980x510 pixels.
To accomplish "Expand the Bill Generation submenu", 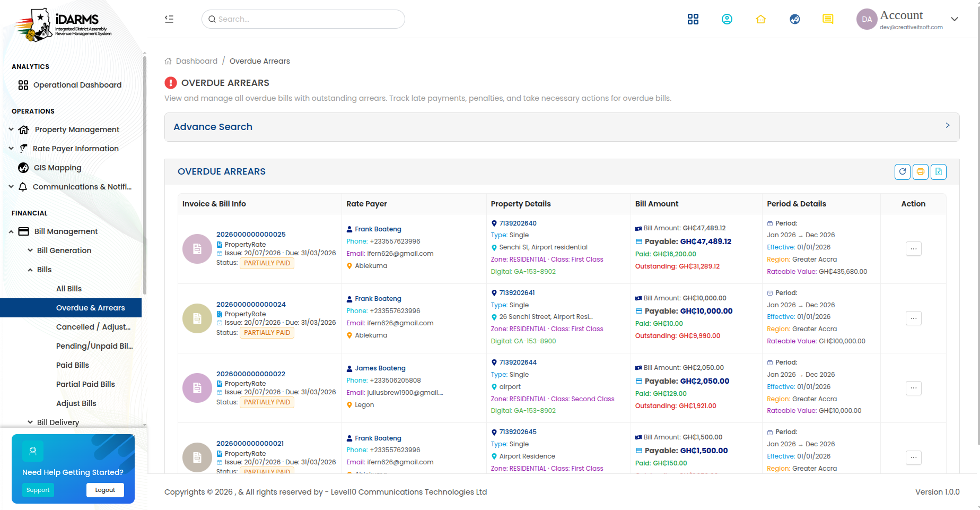I will pos(64,250).
